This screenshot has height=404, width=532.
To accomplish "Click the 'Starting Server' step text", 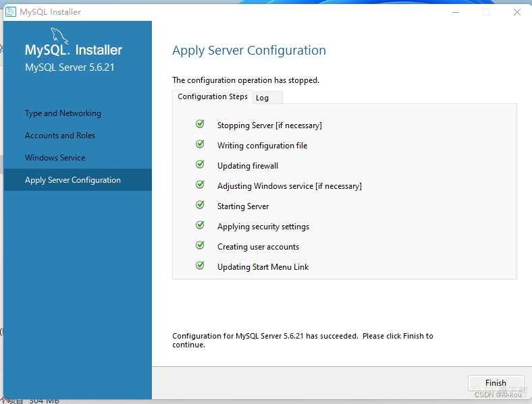I will (x=243, y=206).
